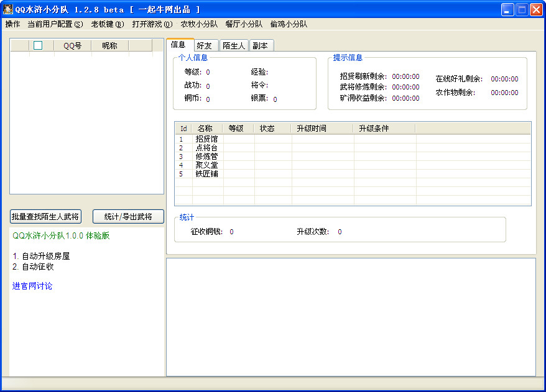Switch to the 副本 tab
Screen dimensions: 546x392
point(261,45)
